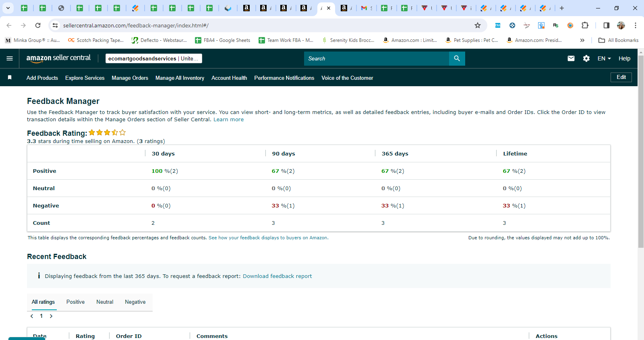Screen dimensions: 644x340
Task: Show more bookmarks with double chevron
Action: (x=582, y=40)
